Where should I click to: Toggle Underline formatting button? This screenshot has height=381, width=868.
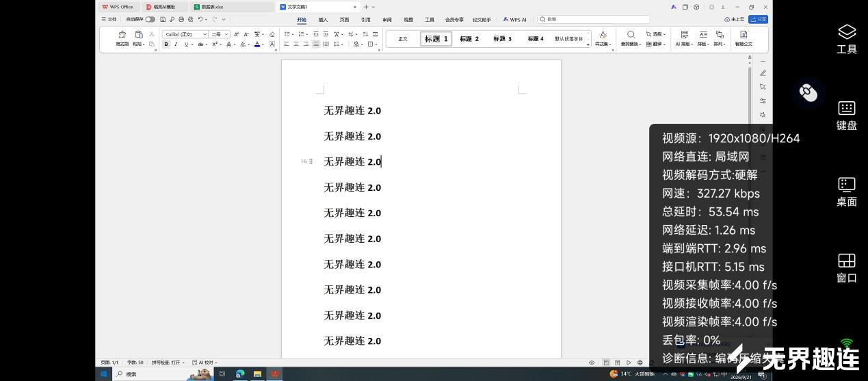pos(185,44)
